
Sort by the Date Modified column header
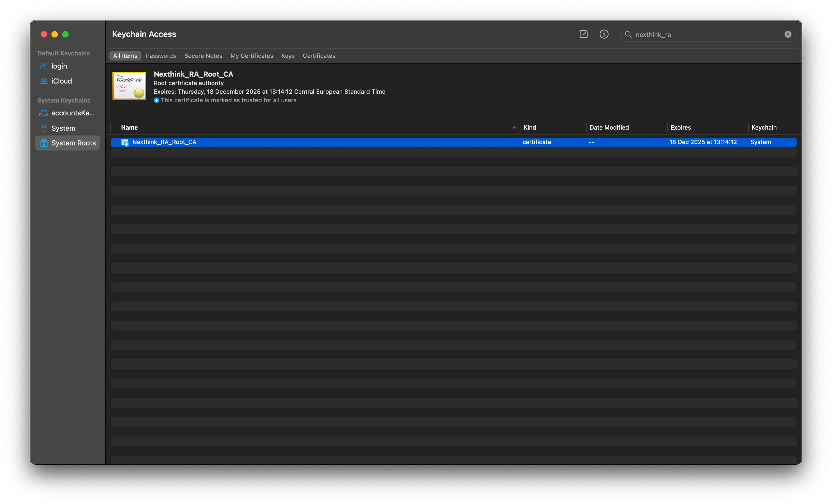point(609,127)
